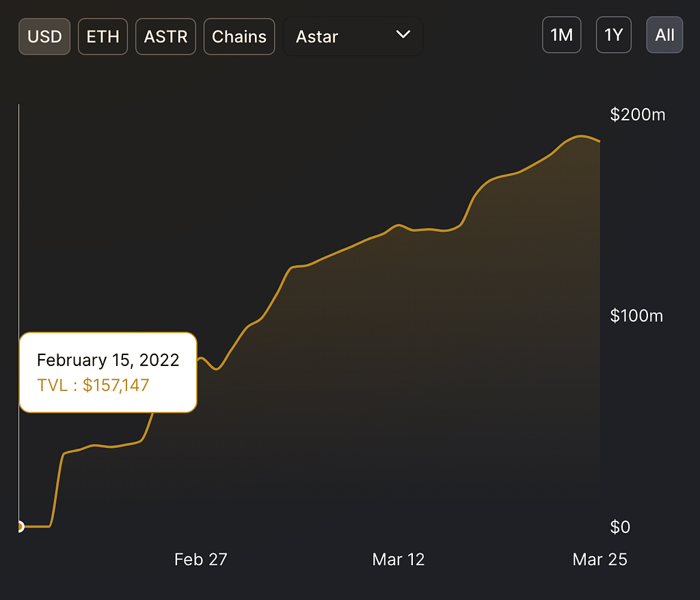Select the All time range
This screenshot has height=600, width=700.
664,35
